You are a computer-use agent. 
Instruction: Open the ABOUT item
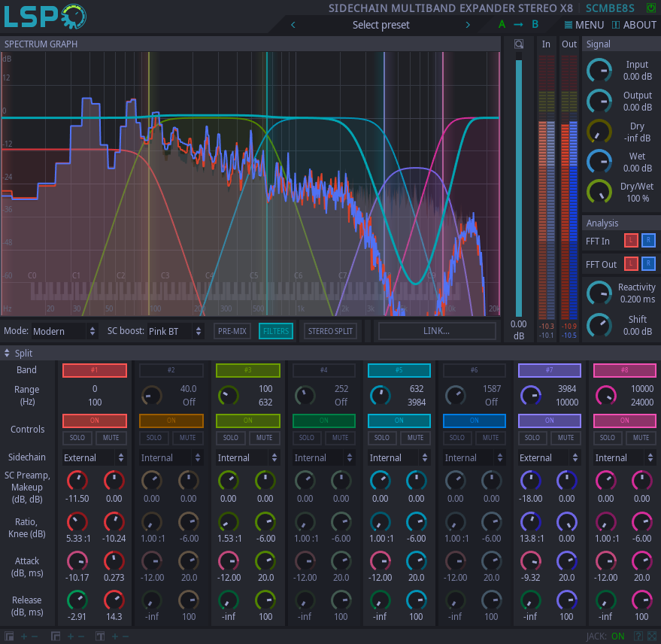coord(634,25)
